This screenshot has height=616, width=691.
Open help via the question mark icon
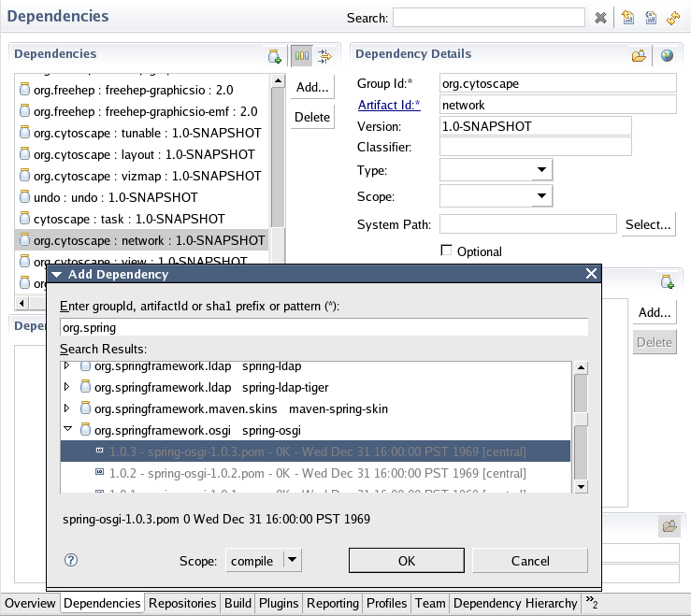coord(70,560)
